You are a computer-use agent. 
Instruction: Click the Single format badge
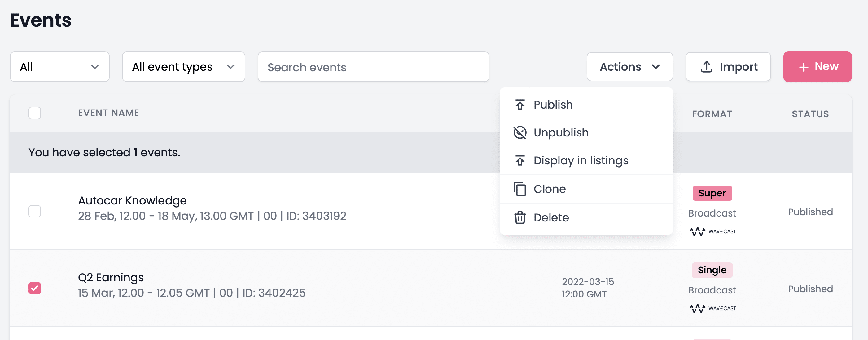tap(712, 270)
